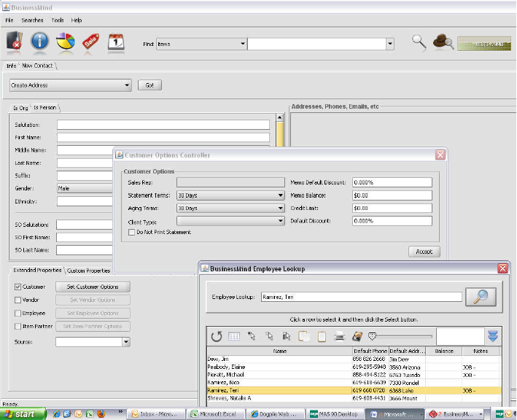
Task: Switch to the Info tab
Action: coord(11,66)
